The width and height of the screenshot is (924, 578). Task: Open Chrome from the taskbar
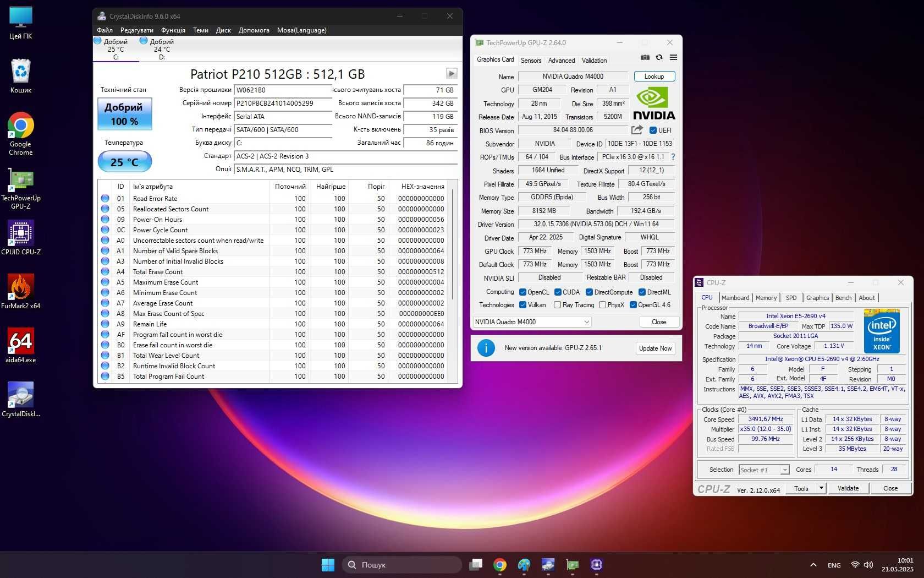500,565
